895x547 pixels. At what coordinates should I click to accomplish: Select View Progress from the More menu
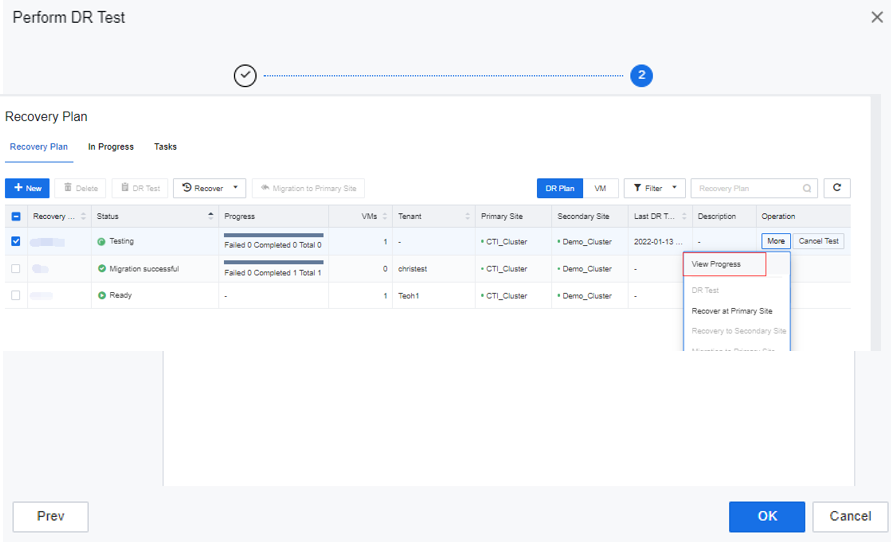click(724, 264)
